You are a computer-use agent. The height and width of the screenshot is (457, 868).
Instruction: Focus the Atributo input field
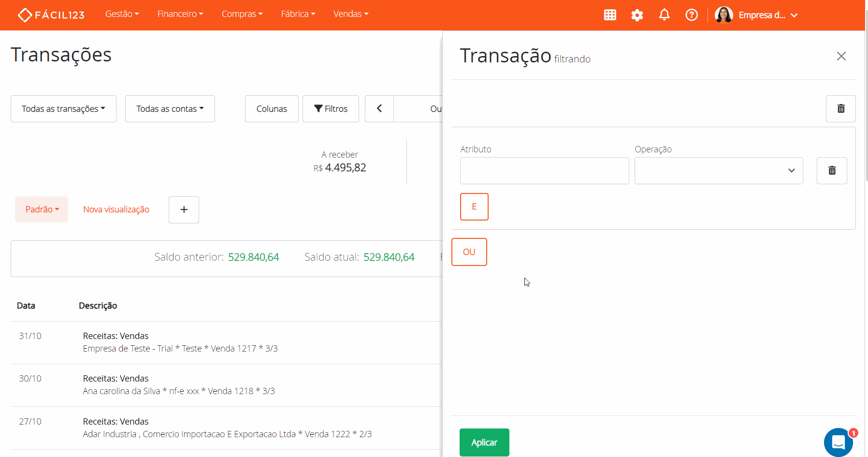pos(544,170)
